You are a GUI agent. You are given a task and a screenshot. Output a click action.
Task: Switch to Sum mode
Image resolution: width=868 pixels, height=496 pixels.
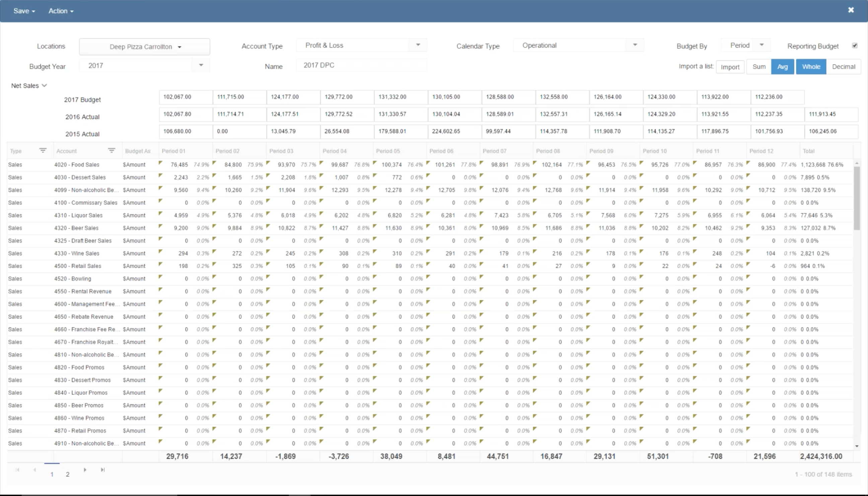click(759, 67)
